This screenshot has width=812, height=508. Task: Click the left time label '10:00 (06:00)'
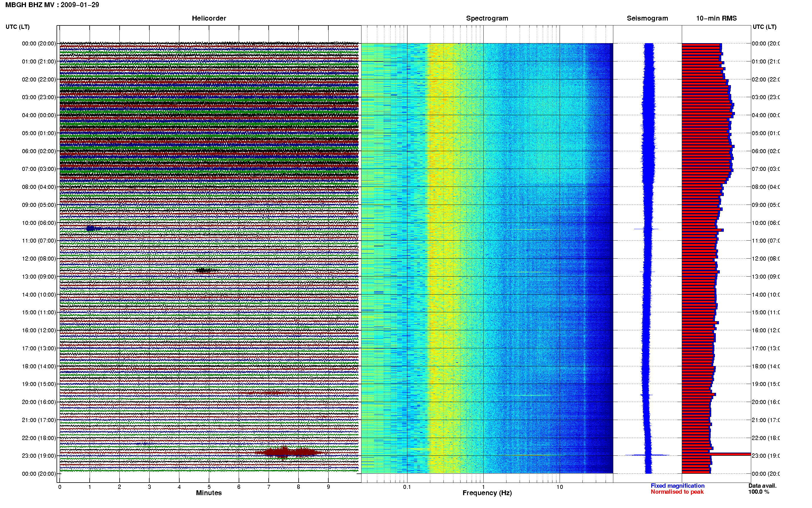click(39, 223)
